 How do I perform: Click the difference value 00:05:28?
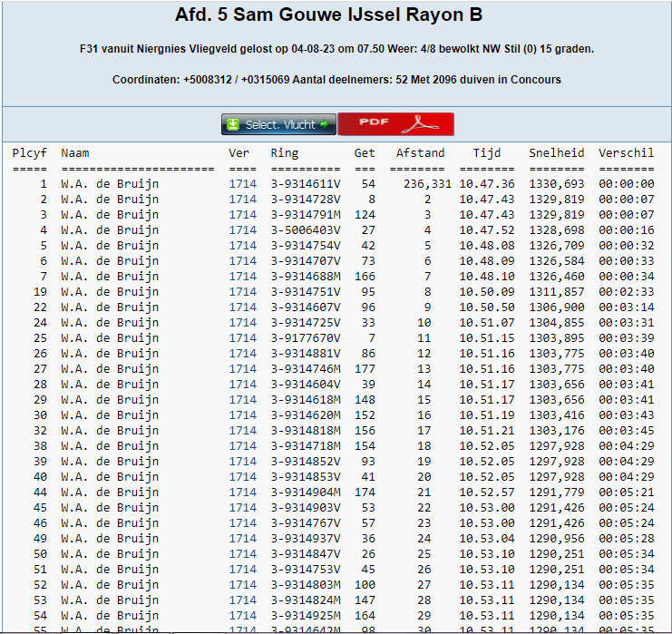(626, 539)
